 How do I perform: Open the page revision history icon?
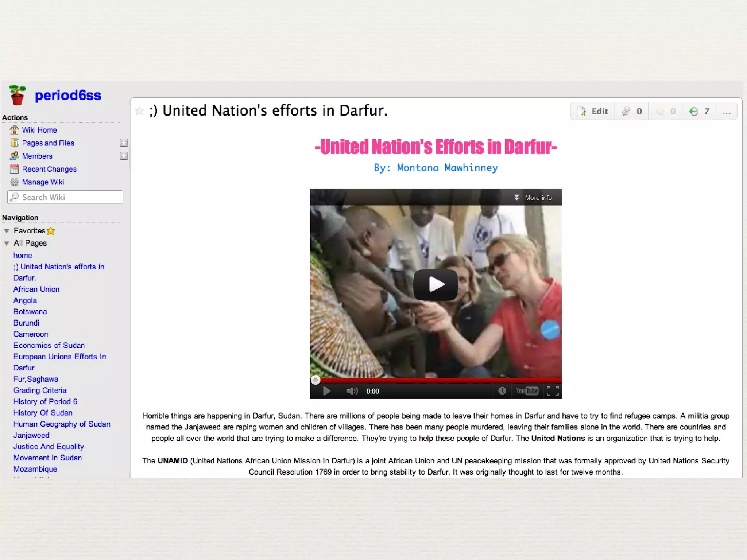tap(694, 111)
